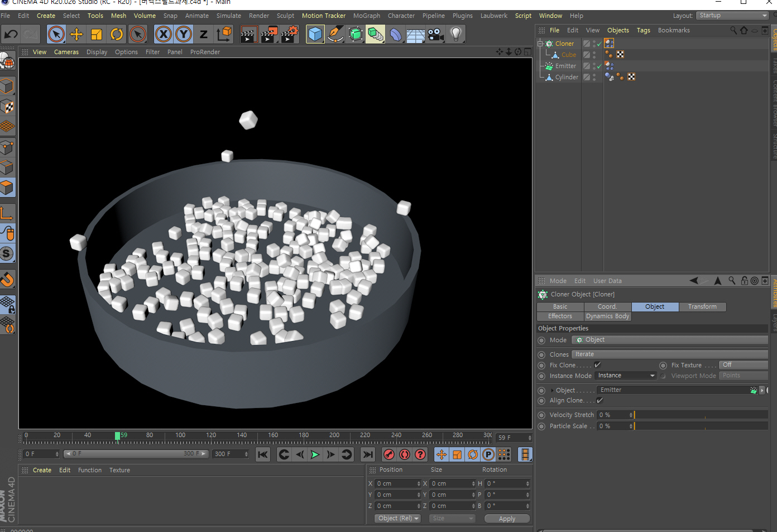This screenshot has height=532, width=777.
Task: Open viewport Cameras menu
Action: pos(66,52)
